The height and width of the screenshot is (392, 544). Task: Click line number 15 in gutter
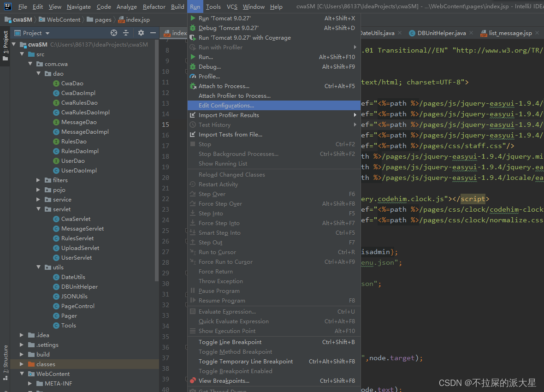coord(166,125)
